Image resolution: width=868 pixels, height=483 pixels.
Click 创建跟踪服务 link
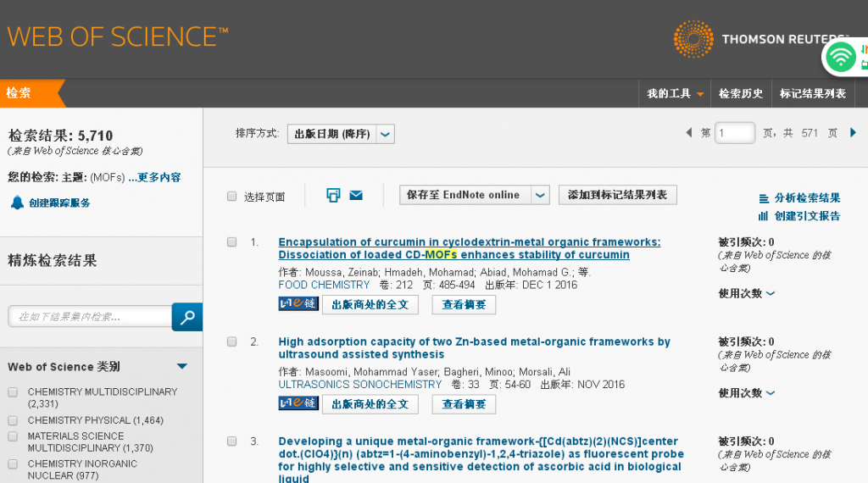59,203
